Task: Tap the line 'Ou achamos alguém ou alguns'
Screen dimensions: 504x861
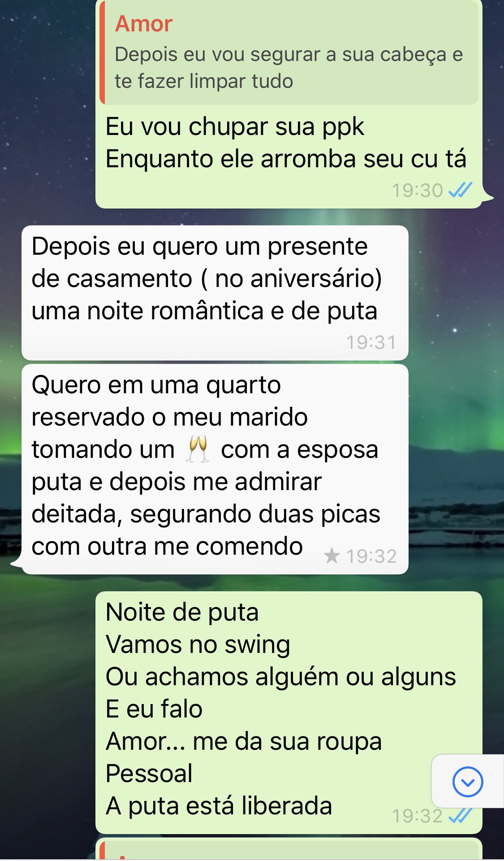Action: tap(281, 677)
